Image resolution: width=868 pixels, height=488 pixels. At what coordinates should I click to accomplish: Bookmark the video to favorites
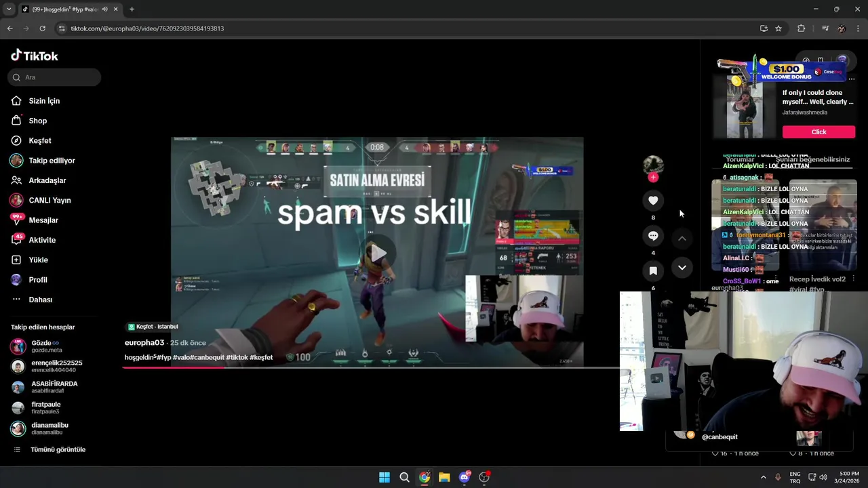point(653,271)
